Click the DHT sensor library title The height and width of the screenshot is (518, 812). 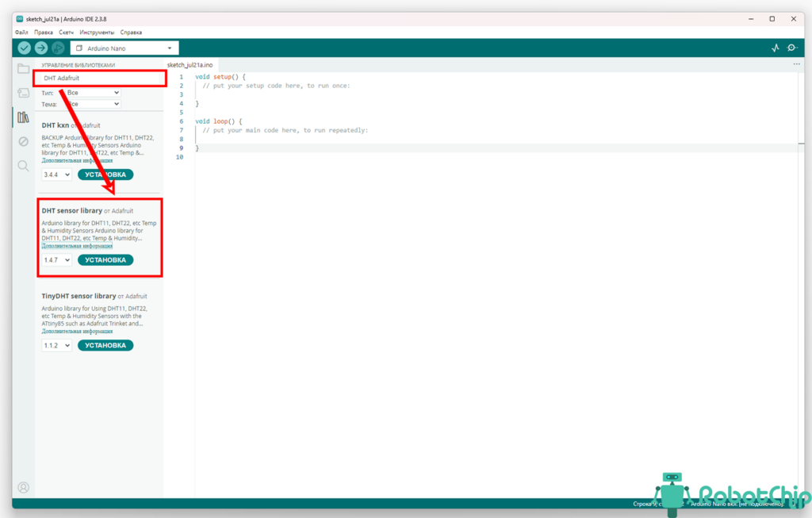click(x=72, y=211)
